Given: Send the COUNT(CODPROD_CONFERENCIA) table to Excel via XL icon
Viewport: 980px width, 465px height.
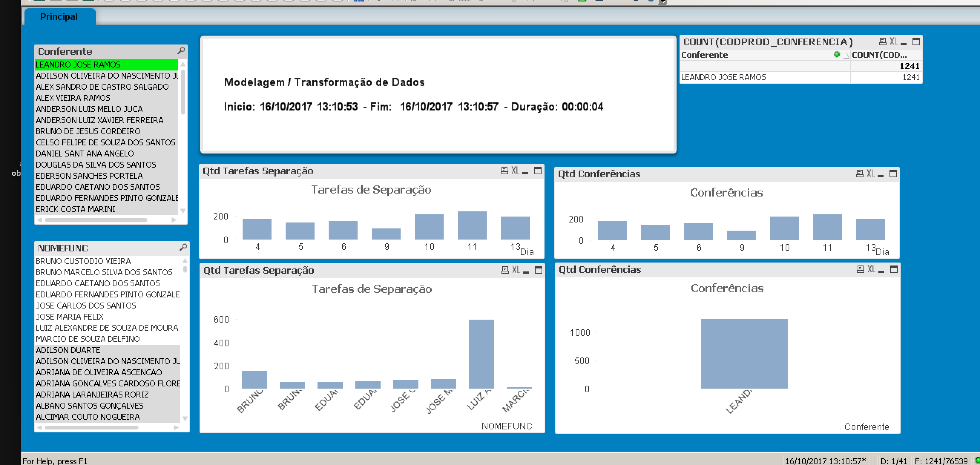Looking at the screenshot, I should (893, 42).
